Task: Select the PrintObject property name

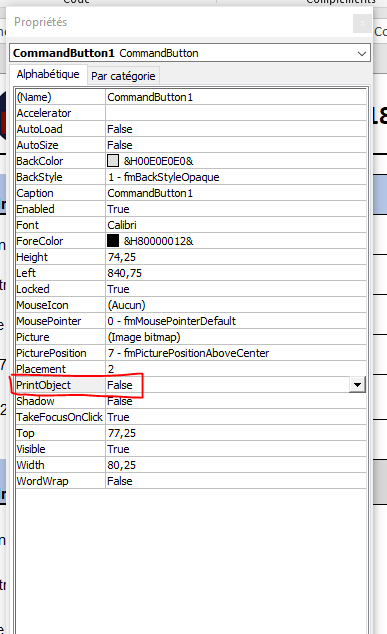Action: pos(44,385)
